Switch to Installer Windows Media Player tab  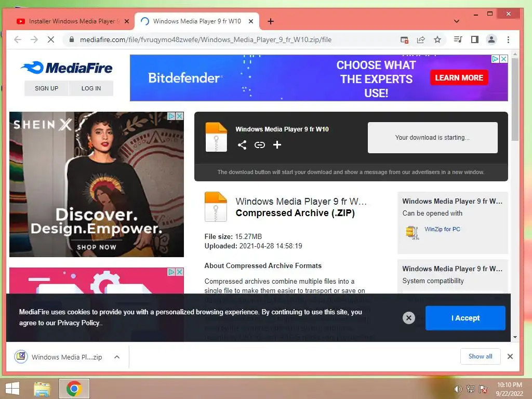[x=73, y=21]
